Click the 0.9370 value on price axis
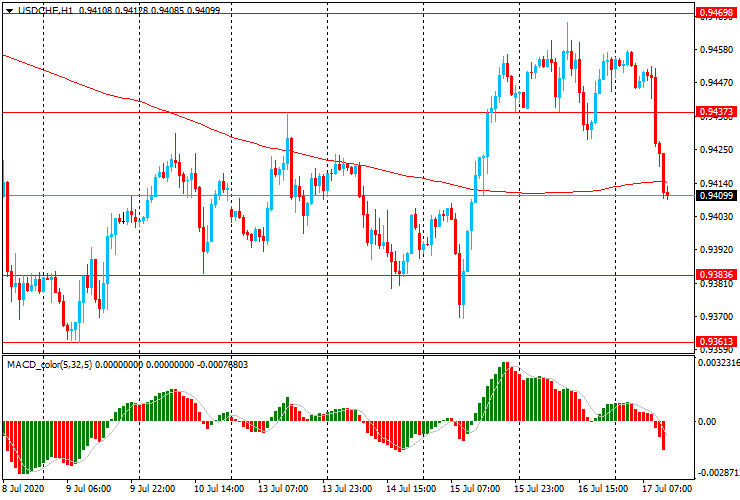The height and width of the screenshot is (500, 740). click(714, 317)
